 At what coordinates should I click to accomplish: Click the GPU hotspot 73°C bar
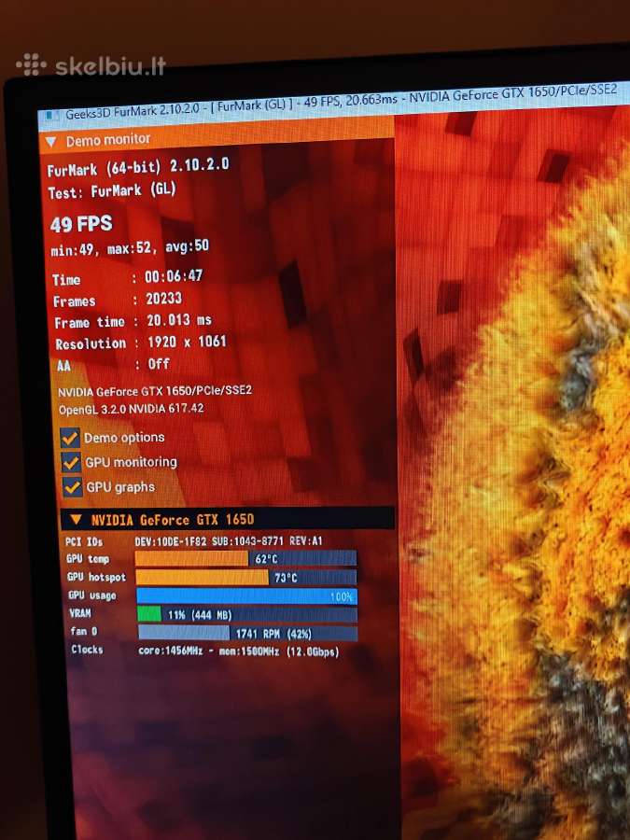(x=245, y=577)
